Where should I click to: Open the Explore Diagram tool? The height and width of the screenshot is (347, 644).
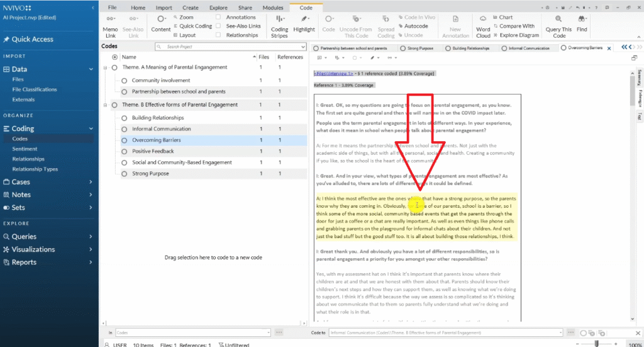click(x=518, y=35)
